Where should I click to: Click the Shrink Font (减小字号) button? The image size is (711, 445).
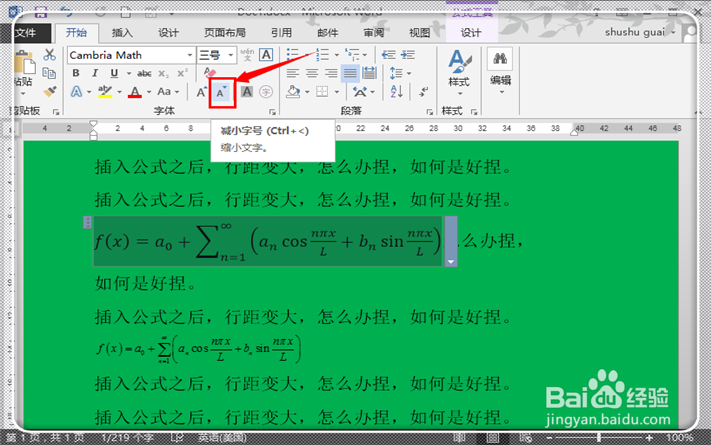(x=221, y=93)
